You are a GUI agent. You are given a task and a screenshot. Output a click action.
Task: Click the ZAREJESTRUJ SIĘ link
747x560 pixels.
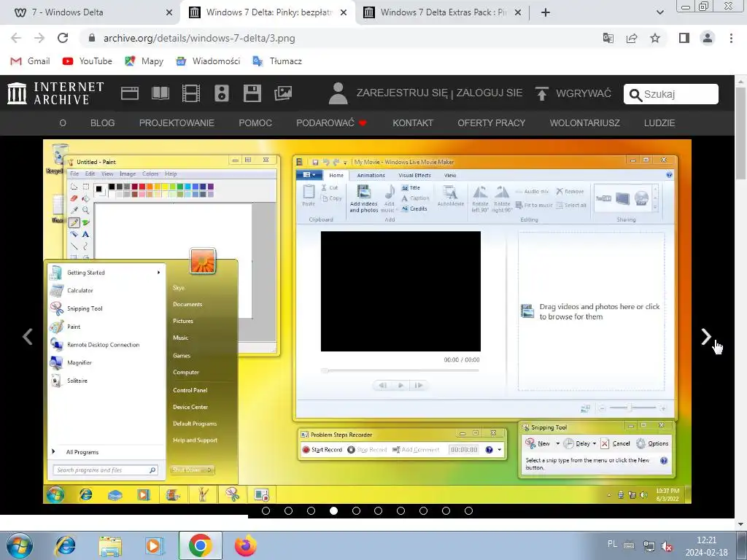pos(402,93)
